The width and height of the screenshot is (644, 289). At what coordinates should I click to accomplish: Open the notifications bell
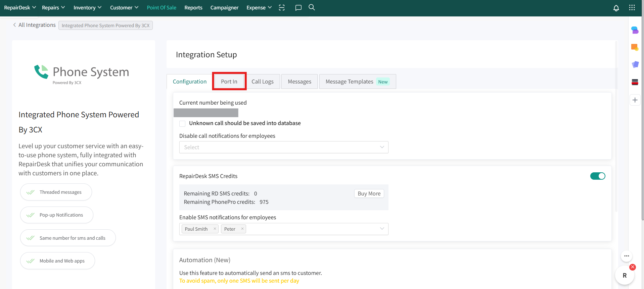coord(616,8)
